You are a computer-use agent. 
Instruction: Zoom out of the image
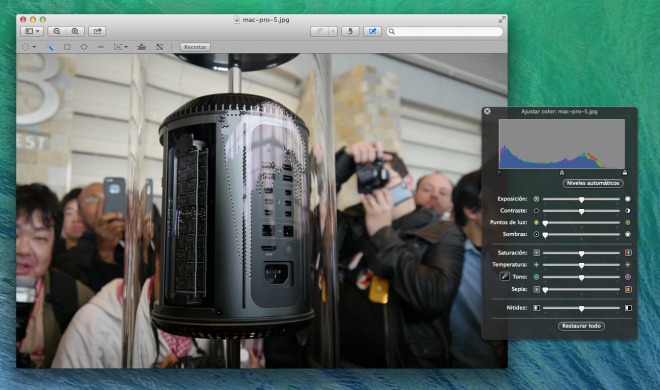click(x=57, y=31)
